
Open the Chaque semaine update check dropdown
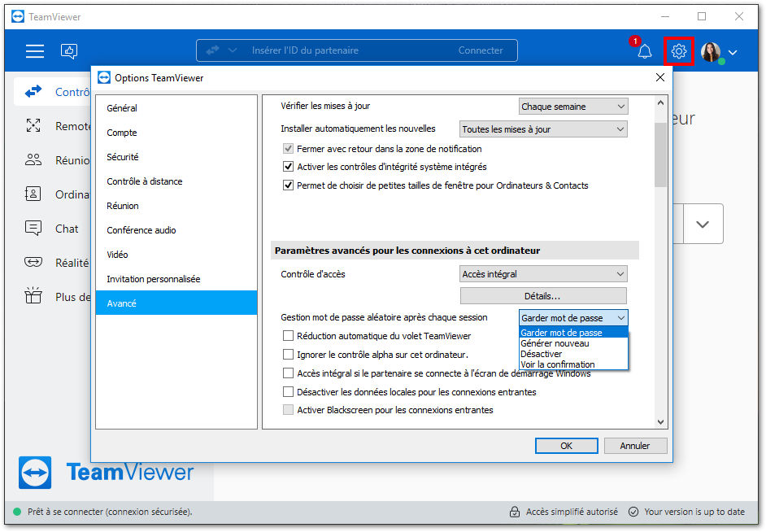(x=573, y=107)
